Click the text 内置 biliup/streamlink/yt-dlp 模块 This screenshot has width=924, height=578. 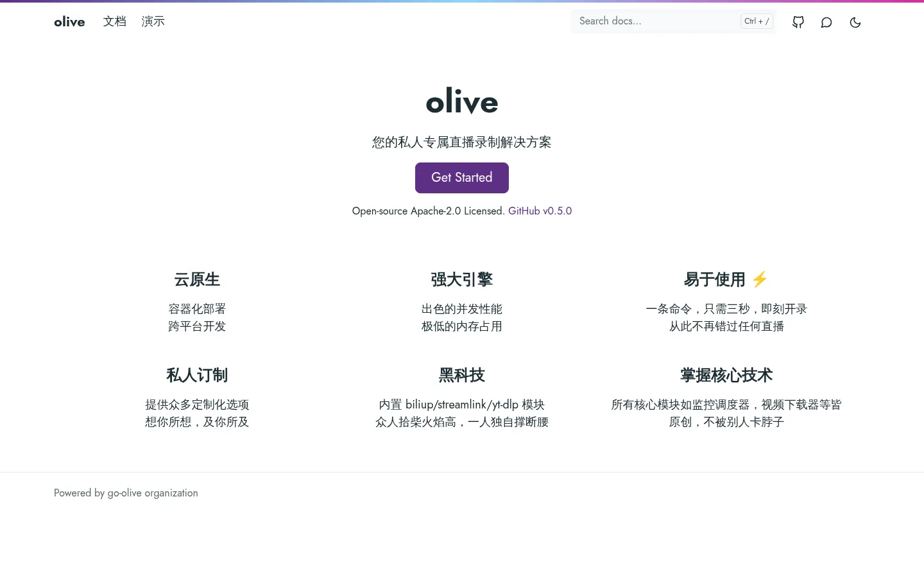point(462,405)
